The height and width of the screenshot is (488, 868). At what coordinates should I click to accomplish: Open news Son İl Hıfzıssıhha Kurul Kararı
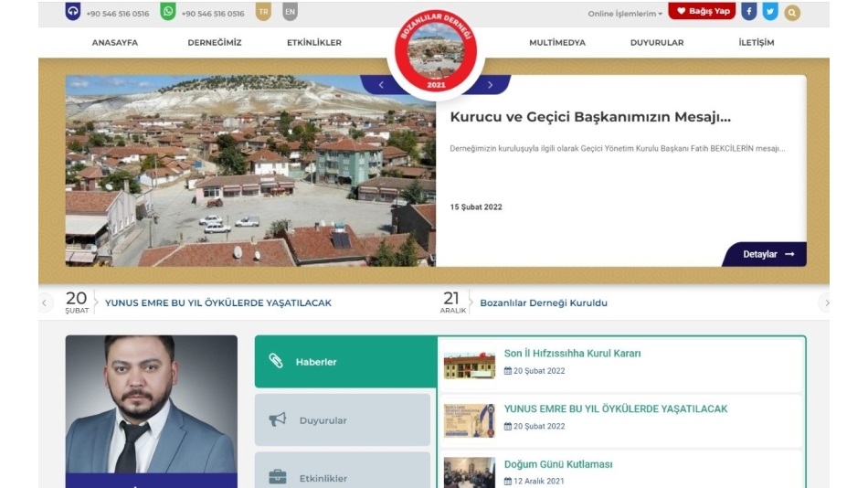[x=572, y=354]
